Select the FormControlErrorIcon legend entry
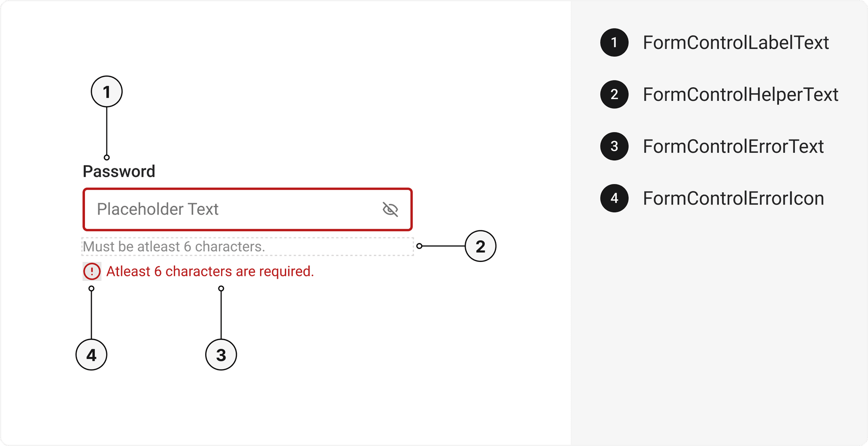This screenshot has height=446, width=868. point(733,198)
